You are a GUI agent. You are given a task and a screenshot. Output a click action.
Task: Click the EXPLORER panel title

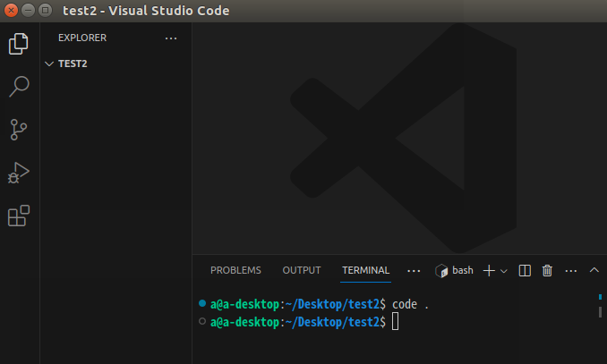click(x=82, y=38)
